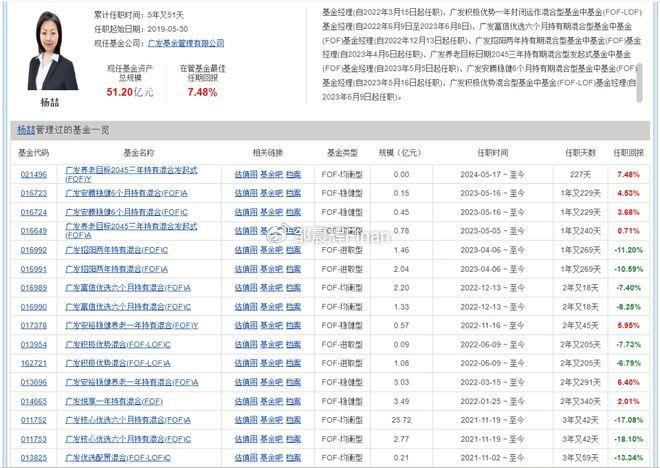Open the 广发基金管理有限公司 company link

[x=186, y=43]
